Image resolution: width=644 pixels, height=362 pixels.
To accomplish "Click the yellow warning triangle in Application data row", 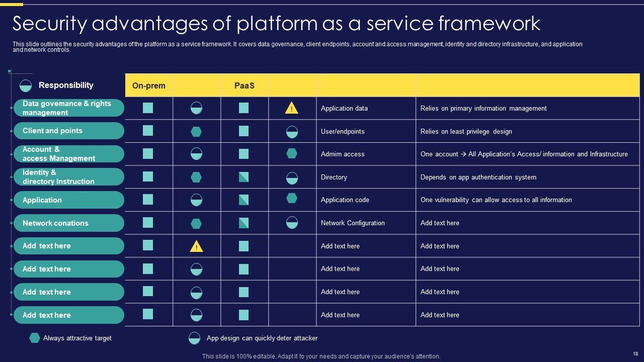I will tap(292, 108).
